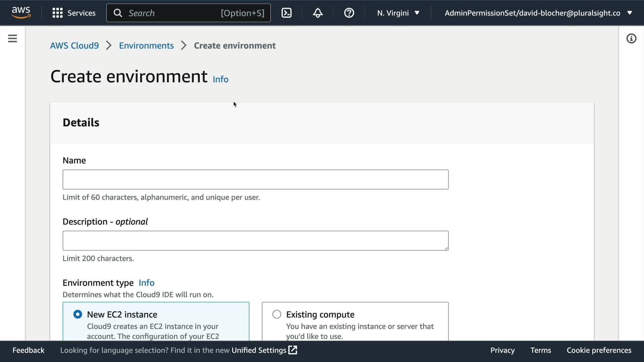The width and height of the screenshot is (644, 362).
Task: Select the New EC2 instance option
Action: pos(78,314)
